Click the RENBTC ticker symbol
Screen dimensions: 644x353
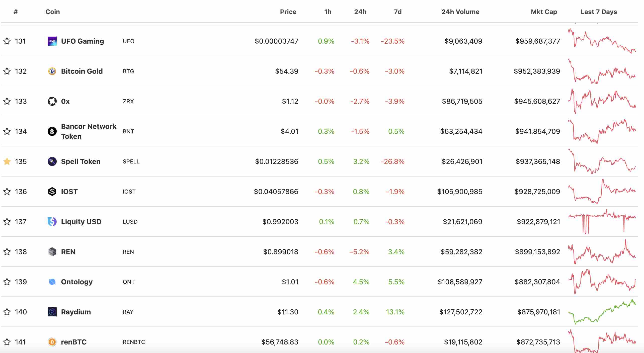pyautogui.click(x=134, y=342)
